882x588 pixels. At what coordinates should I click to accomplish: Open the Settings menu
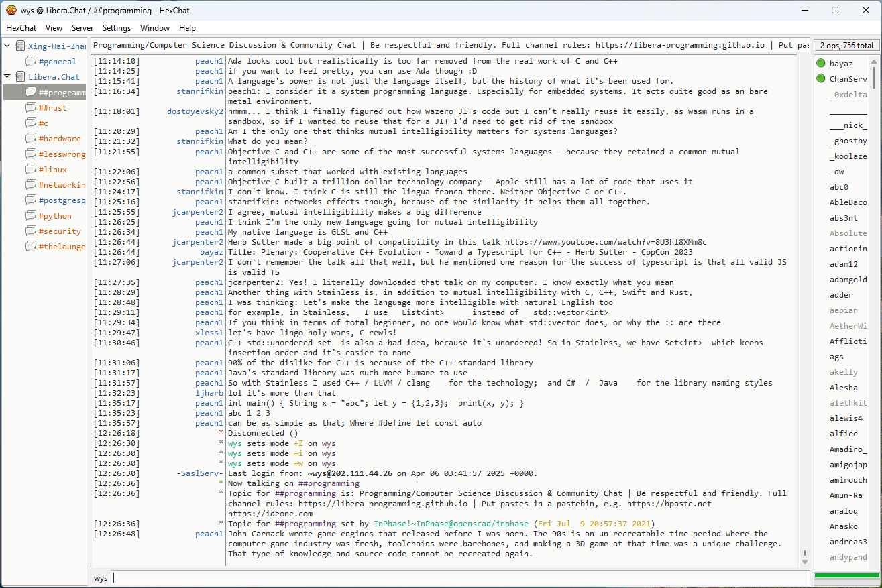click(117, 28)
